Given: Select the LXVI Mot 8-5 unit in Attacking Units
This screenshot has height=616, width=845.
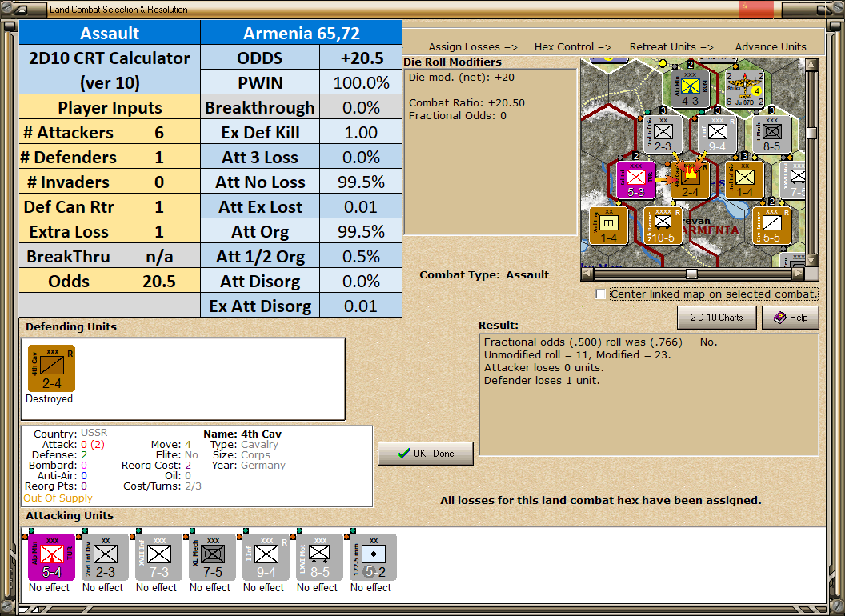Looking at the screenshot, I should 319,558.
